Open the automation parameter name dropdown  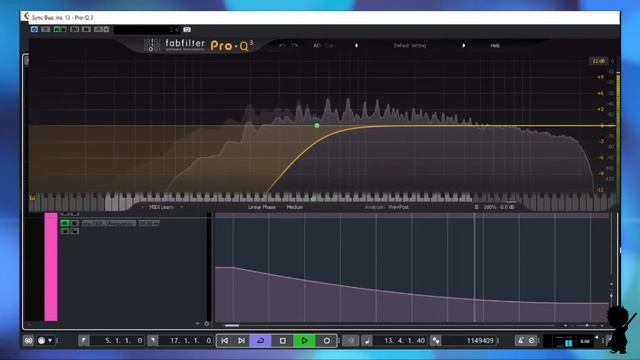tap(109, 223)
